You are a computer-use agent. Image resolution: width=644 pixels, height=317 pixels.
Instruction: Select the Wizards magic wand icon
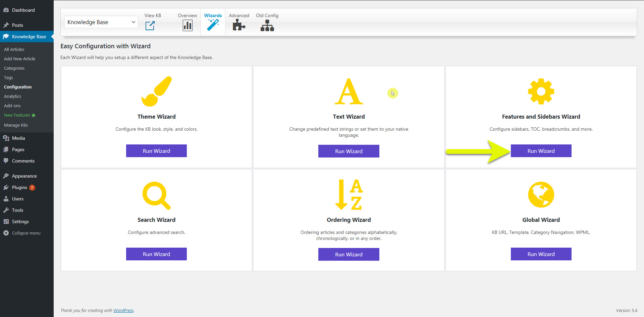point(213,25)
